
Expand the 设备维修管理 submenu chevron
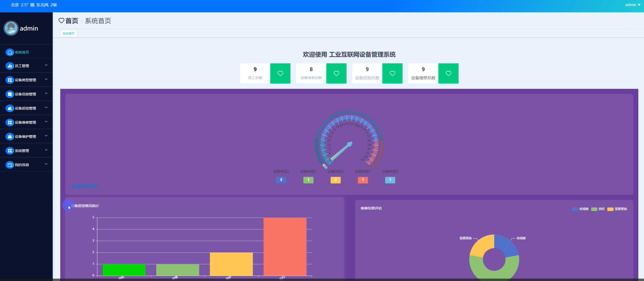coord(46,122)
